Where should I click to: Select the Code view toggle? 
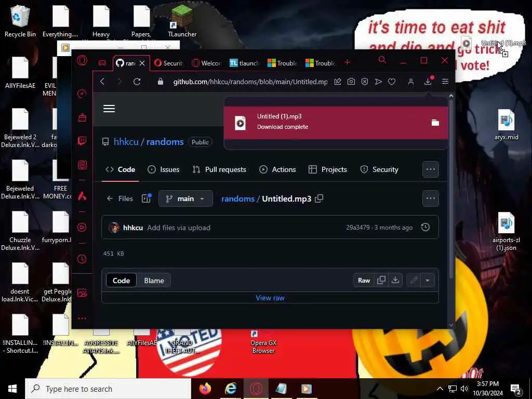(x=121, y=281)
